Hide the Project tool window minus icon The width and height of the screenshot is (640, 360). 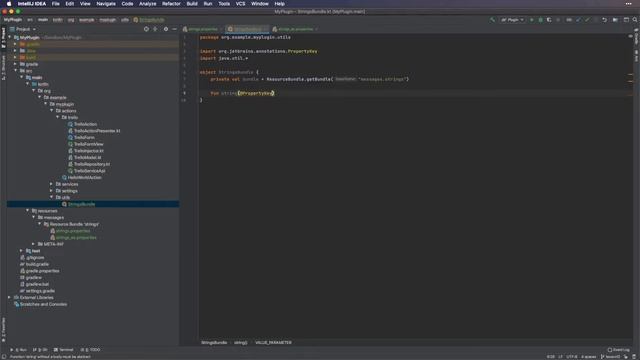click(x=175, y=29)
